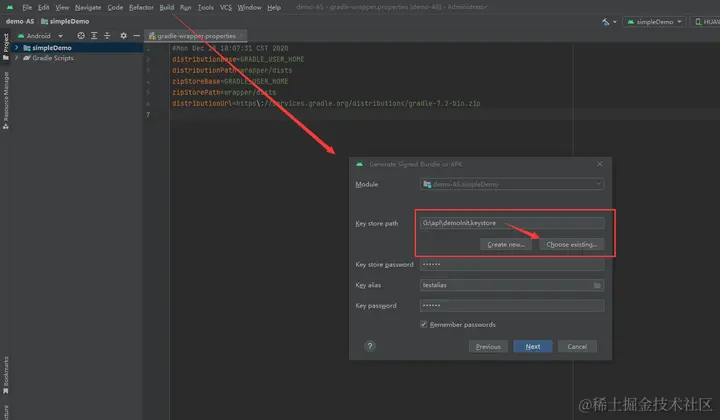Click the Next button
The image size is (720, 420).
(x=533, y=347)
